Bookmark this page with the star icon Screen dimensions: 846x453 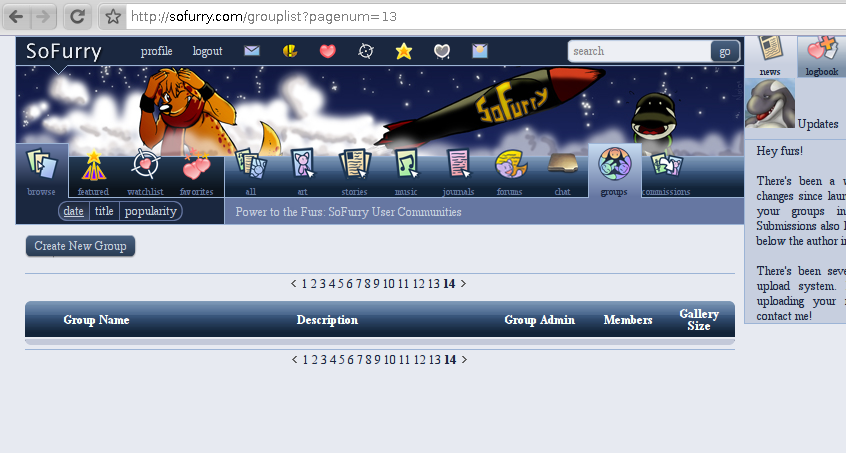(x=113, y=17)
